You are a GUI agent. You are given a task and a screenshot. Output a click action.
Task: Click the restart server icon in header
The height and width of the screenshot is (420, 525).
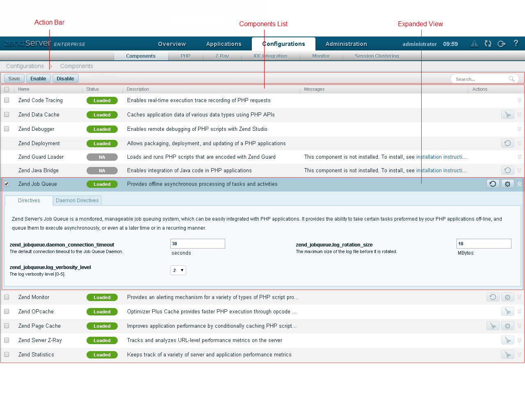coord(488,43)
